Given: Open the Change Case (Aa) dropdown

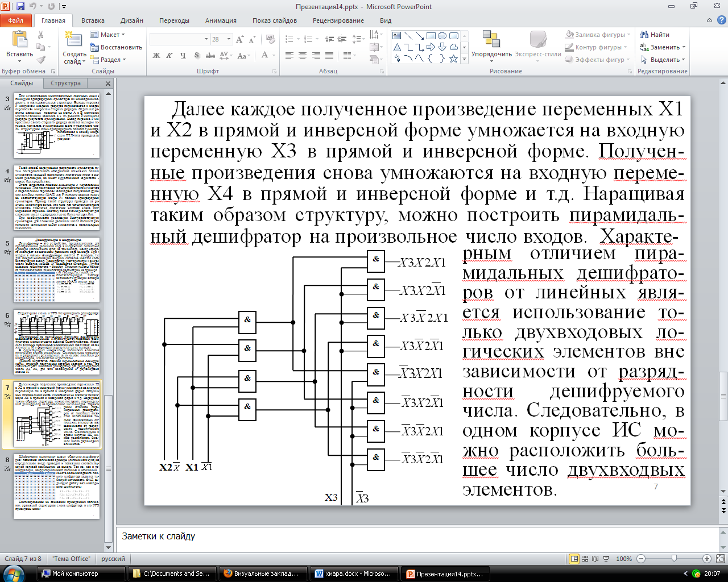Looking at the screenshot, I should click(x=243, y=56).
